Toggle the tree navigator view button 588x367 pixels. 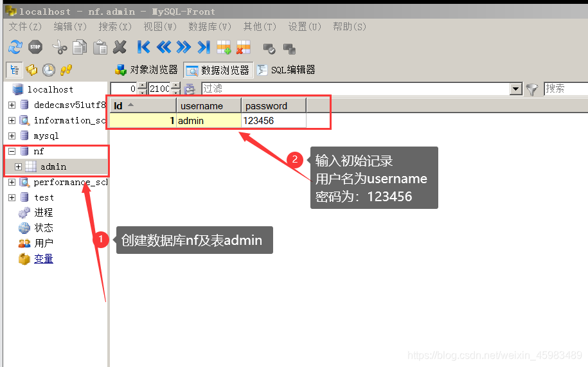click(13, 69)
